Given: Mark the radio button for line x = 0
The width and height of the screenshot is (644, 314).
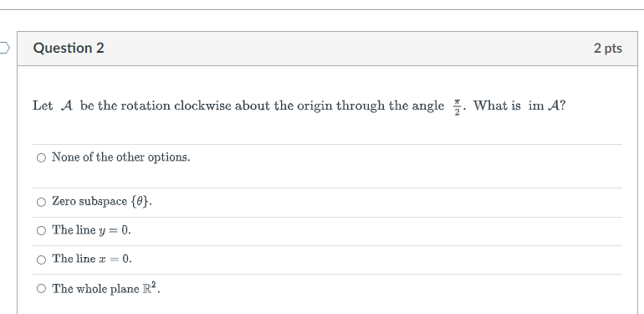Looking at the screenshot, I should (x=42, y=260).
